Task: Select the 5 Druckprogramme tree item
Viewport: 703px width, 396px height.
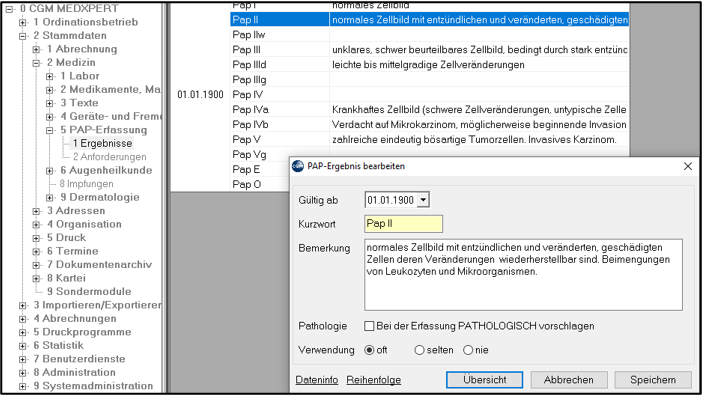Action: point(82,332)
